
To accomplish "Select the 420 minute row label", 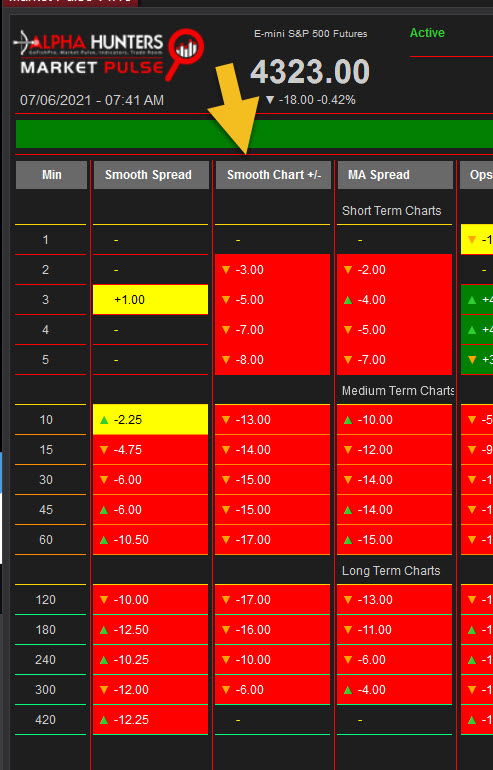I will pyautogui.click(x=46, y=719).
